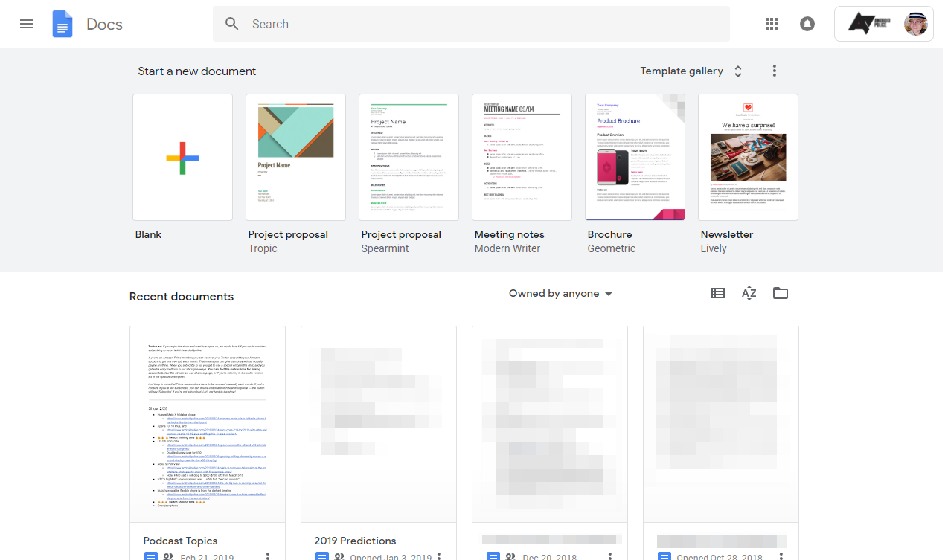Open the Meeting notes Modern Writer template
Viewport: 945px width, 560px height.
(x=522, y=156)
